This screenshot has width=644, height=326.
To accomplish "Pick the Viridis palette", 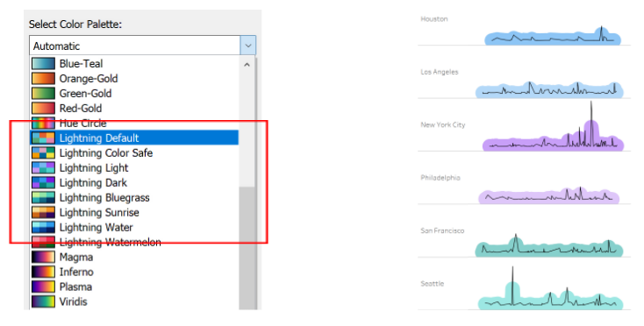I will click(x=134, y=301).
